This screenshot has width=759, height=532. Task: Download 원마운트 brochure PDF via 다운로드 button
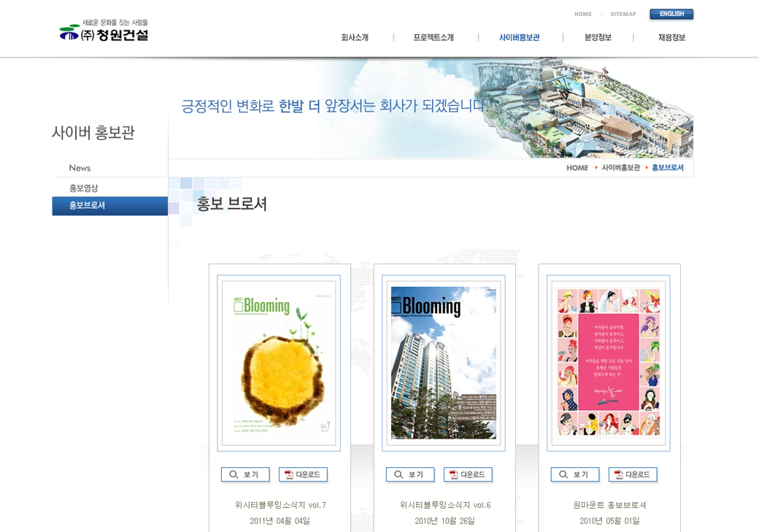633,474
